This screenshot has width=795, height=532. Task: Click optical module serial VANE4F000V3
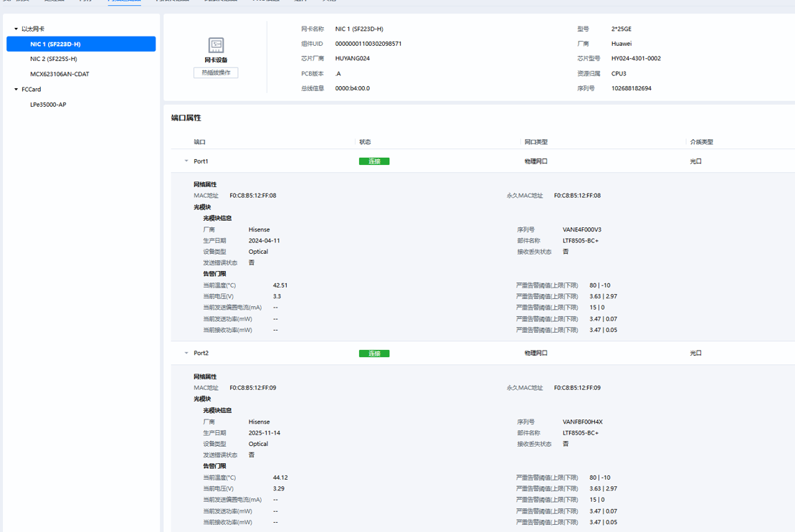pos(582,229)
